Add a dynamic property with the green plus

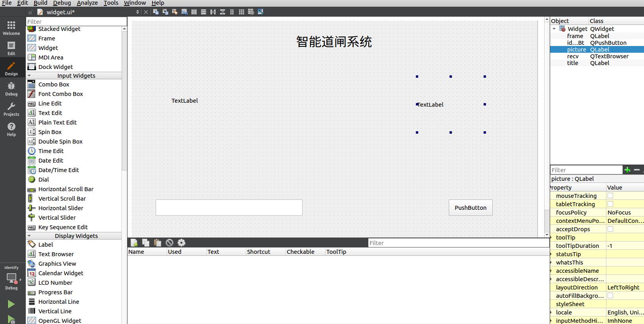point(627,170)
